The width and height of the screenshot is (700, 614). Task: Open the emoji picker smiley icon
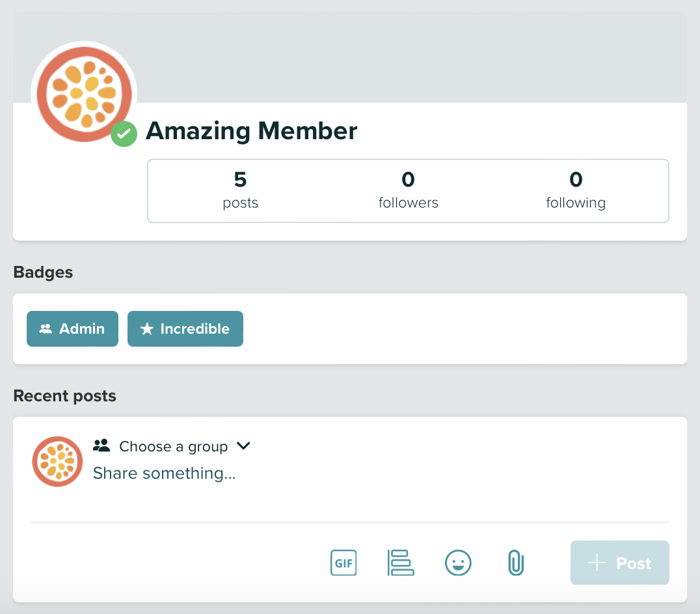(458, 563)
